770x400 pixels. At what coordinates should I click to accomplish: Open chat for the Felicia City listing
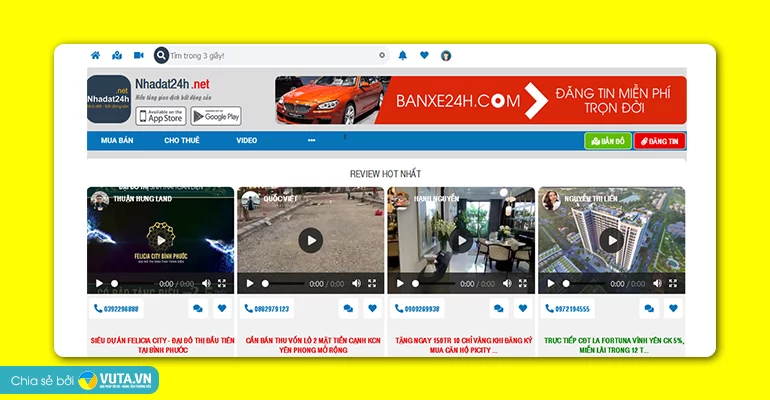[198, 309]
